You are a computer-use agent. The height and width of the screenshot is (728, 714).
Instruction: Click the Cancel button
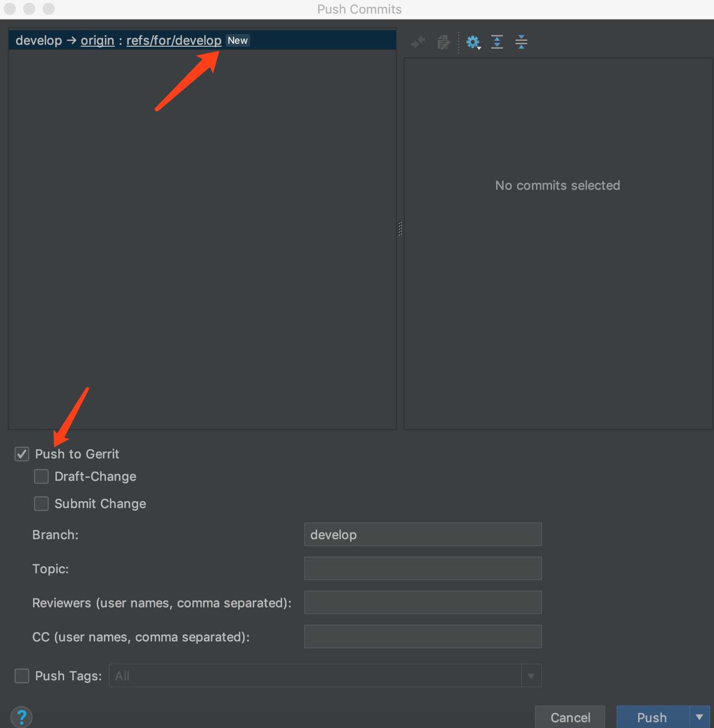(x=570, y=717)
